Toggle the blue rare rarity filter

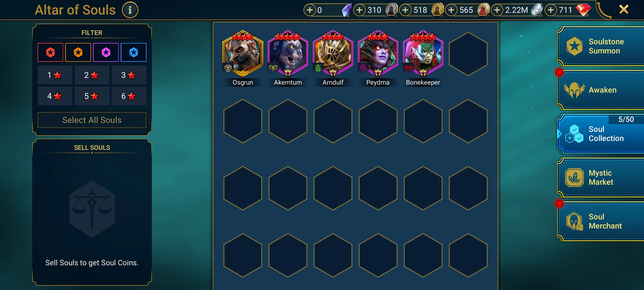click(134, 52)
